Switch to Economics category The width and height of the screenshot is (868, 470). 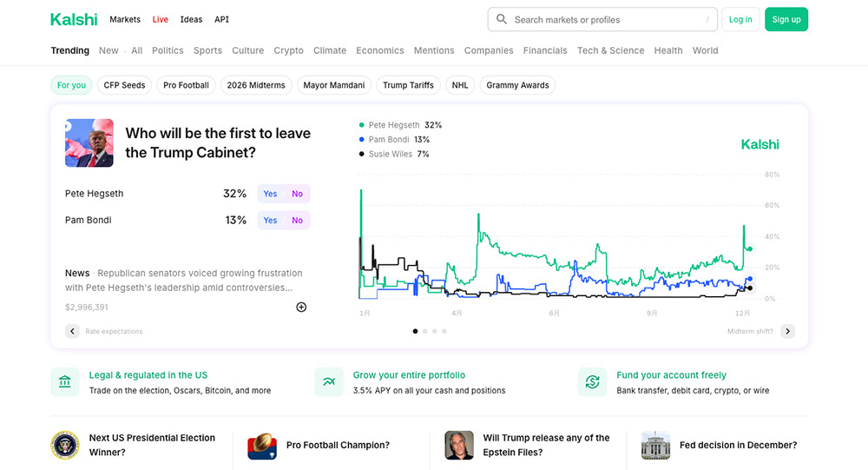tap(380, 50)
